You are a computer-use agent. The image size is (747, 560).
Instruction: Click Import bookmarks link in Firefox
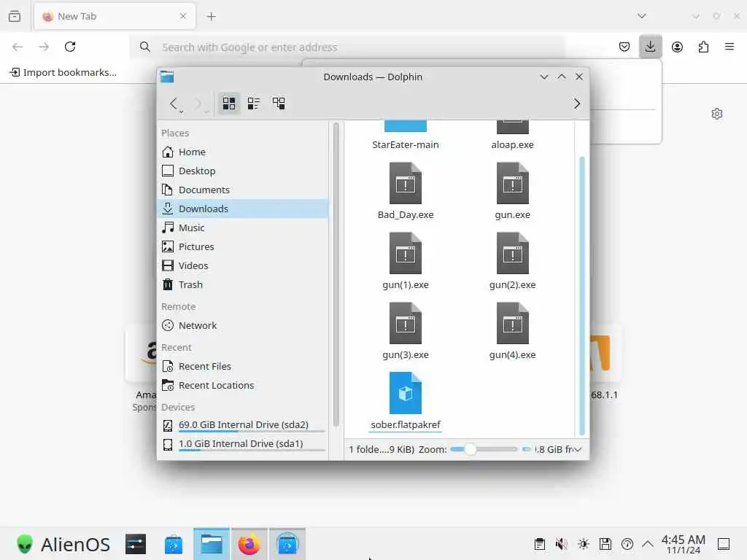pos(63,72)
